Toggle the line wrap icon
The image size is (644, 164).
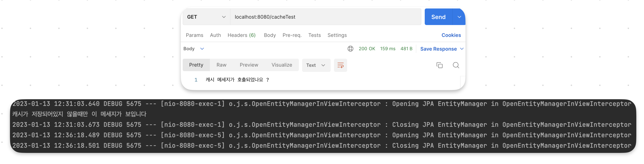[340, 65]
